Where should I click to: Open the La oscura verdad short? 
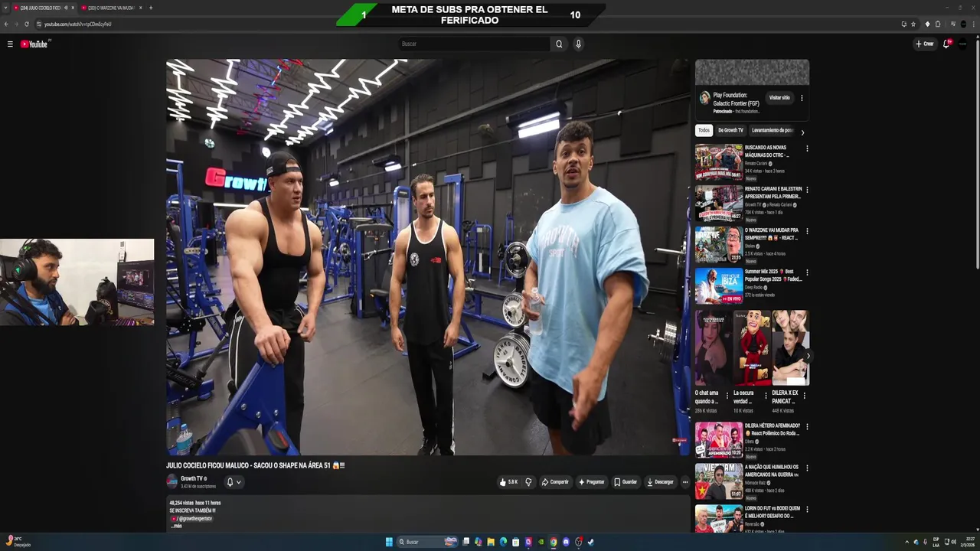tap(752, 347)
